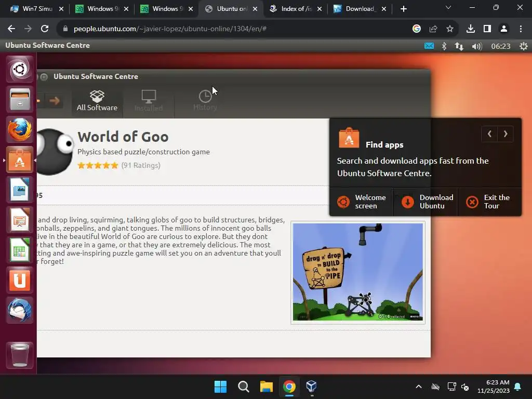Click the 06:23 clock in Ubuntu panel
Image resolution: width=532 pixels, height=399 pixels.
pyautogui.click(x=500, y=46)
